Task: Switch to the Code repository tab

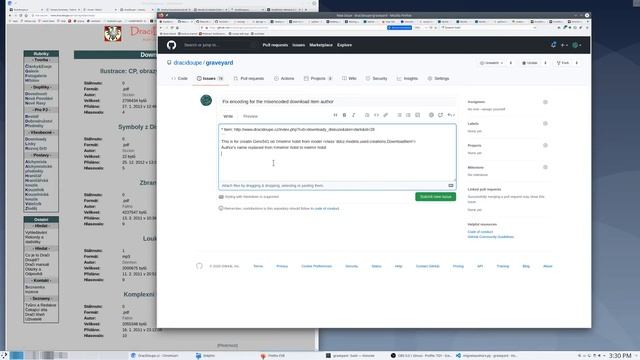Action: click(x=179, y=78)
